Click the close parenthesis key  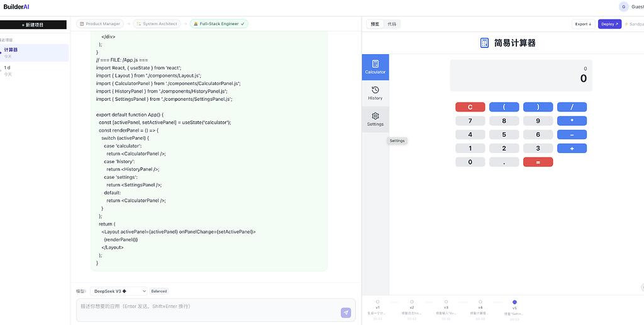pyautogui.click(x=538, y=107)
